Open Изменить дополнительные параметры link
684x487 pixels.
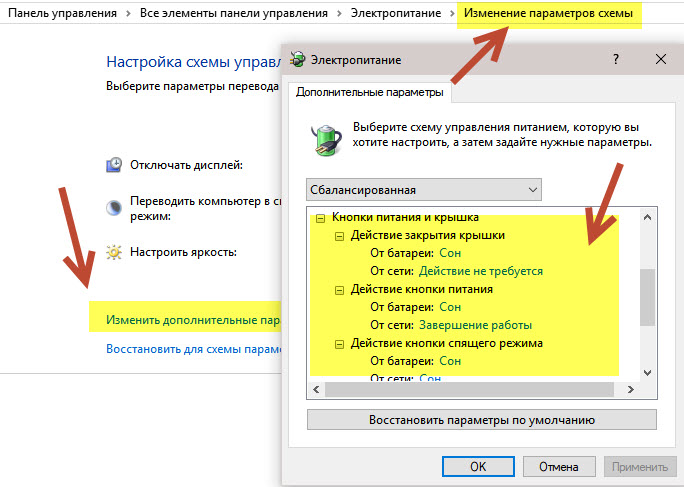pos(193,320)
